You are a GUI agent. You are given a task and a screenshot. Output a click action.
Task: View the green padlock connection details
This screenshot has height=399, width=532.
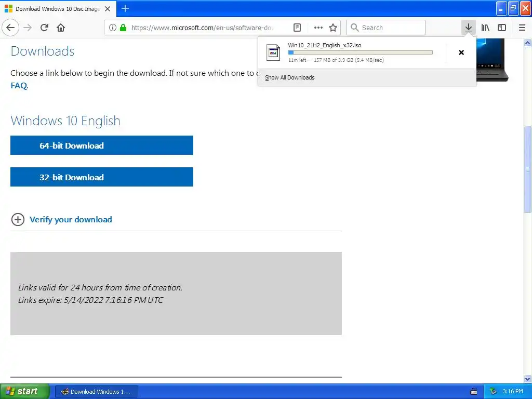tap(123, 28)
